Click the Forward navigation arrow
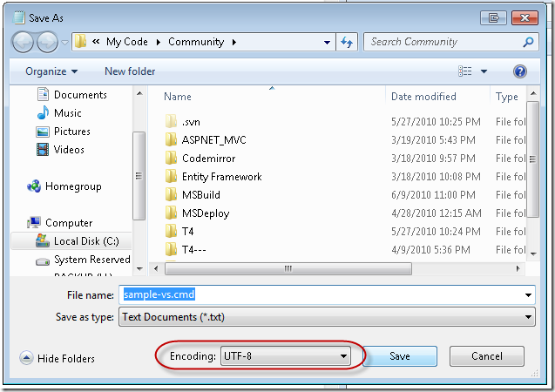The width and height of the screenshot is (555, 392). tap(47, 42)
